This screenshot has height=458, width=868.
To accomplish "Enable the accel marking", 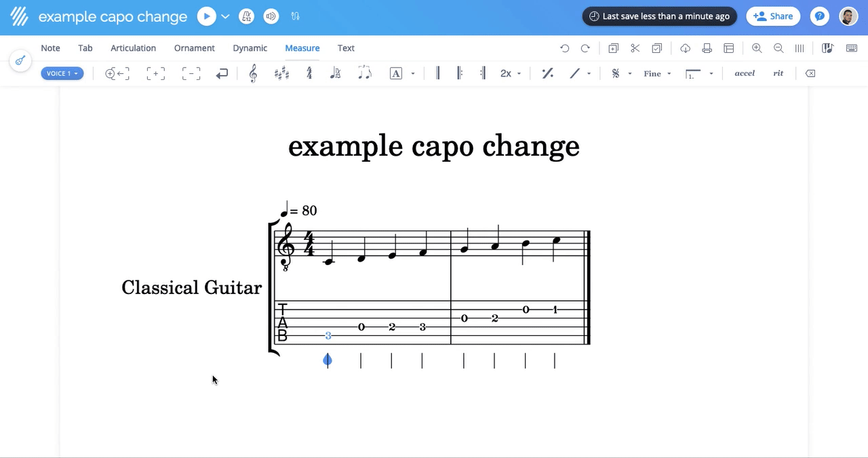I will [x=745, y=73].
